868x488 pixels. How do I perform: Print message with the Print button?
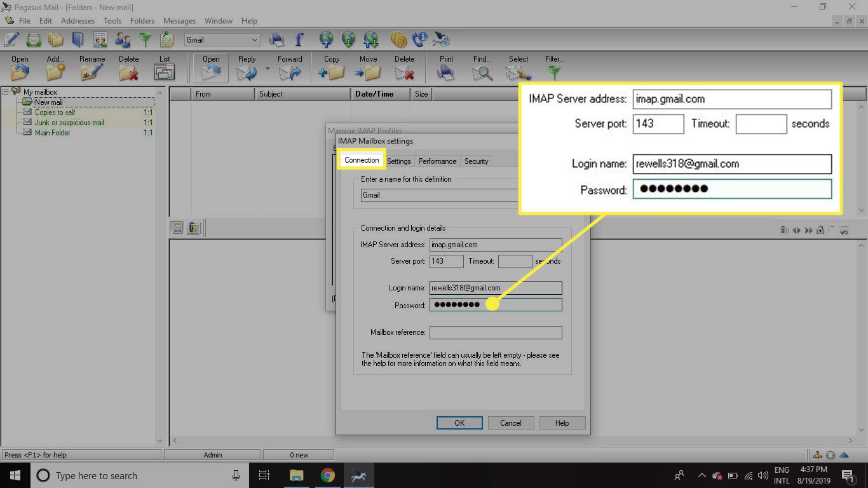pyautogui.click(x=447, y=67)
